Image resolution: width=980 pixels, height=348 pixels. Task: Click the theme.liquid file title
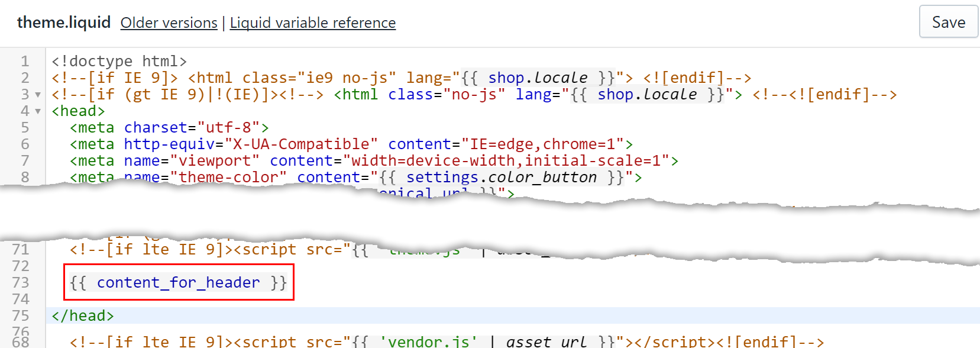[x=64, y=22]
